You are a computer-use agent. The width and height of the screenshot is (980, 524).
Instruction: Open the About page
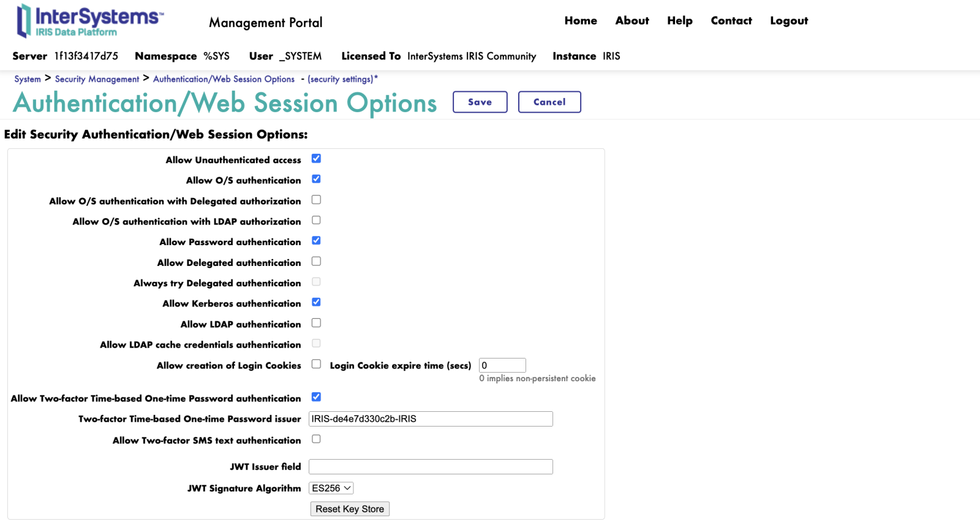click(631, 21)
